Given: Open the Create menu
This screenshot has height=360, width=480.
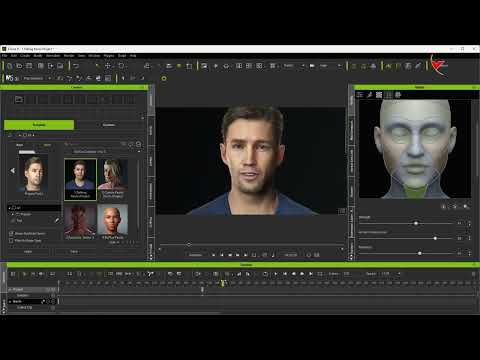Looking at the screenshot, I should (25, 56).
